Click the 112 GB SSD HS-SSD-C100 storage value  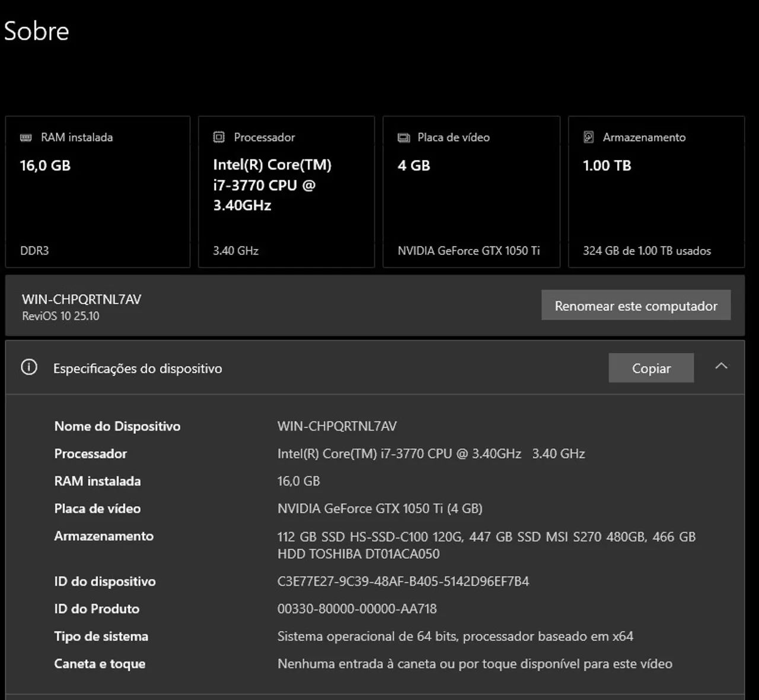pos(486,545)
